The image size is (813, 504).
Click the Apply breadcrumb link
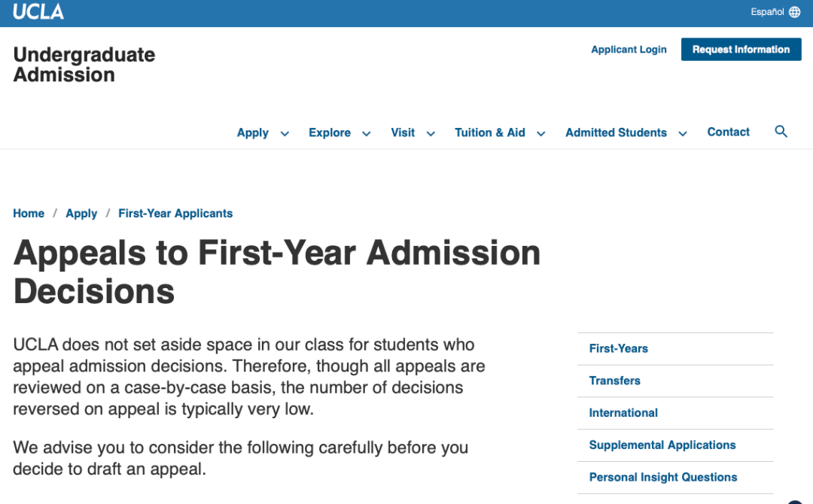(81, 214)
